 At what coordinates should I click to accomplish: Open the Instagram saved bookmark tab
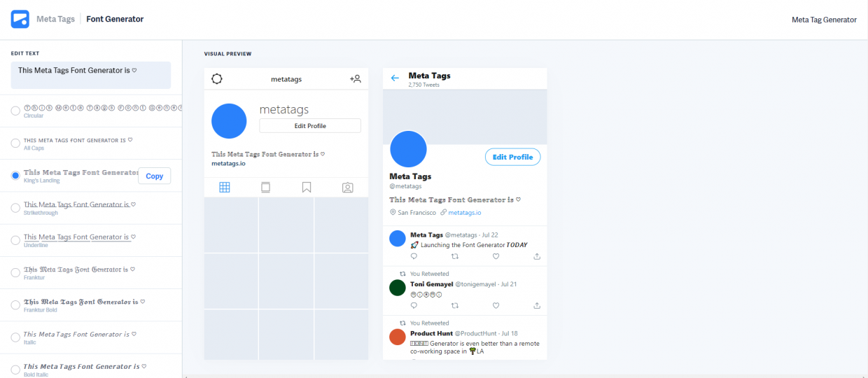[307, 187]
